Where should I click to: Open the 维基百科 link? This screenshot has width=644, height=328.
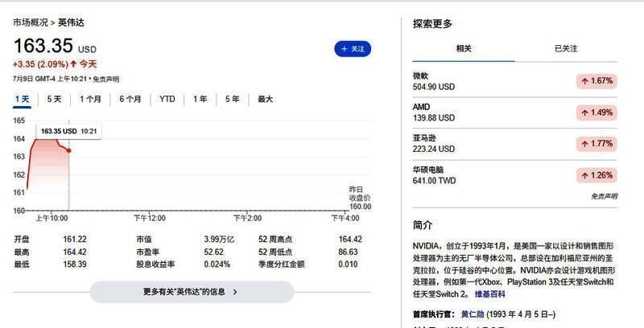(x=514, y=294)
